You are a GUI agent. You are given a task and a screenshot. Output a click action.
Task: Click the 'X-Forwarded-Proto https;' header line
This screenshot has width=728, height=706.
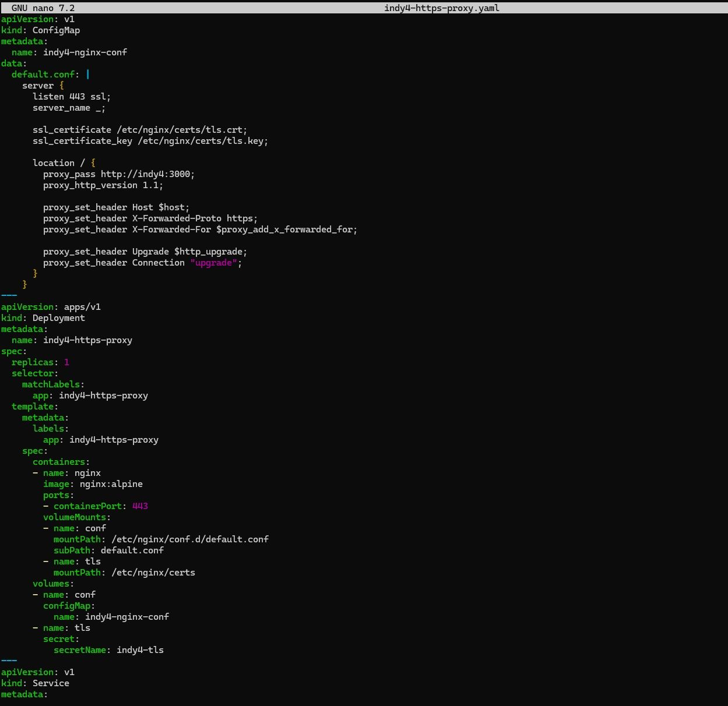click(150, 218)
